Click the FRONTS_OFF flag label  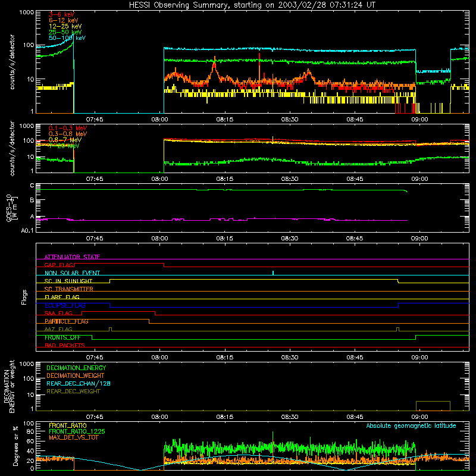click(62, 337)
